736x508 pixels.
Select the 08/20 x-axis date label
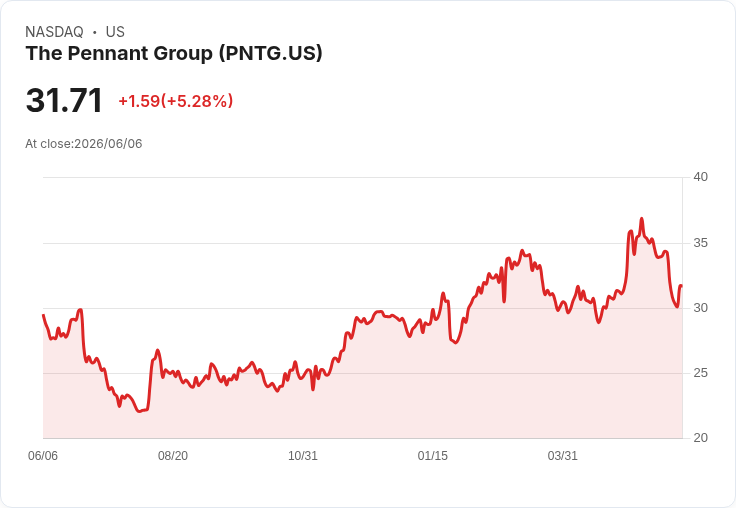(x=173, y=456)
